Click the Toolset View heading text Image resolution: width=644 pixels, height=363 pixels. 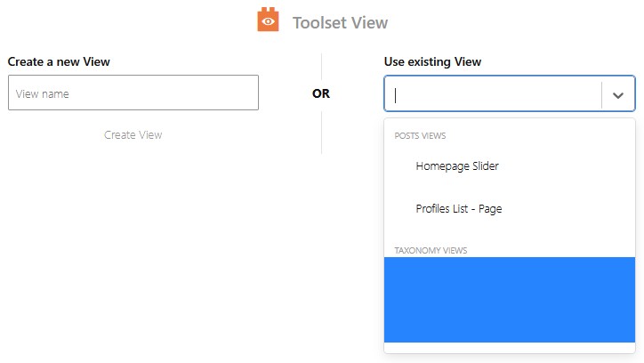[340, 22]
